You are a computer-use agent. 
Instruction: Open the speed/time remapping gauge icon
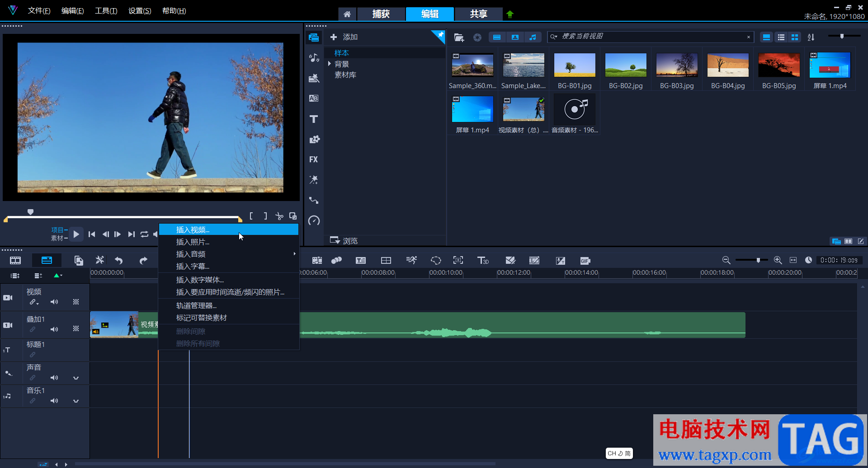point(314,220)
